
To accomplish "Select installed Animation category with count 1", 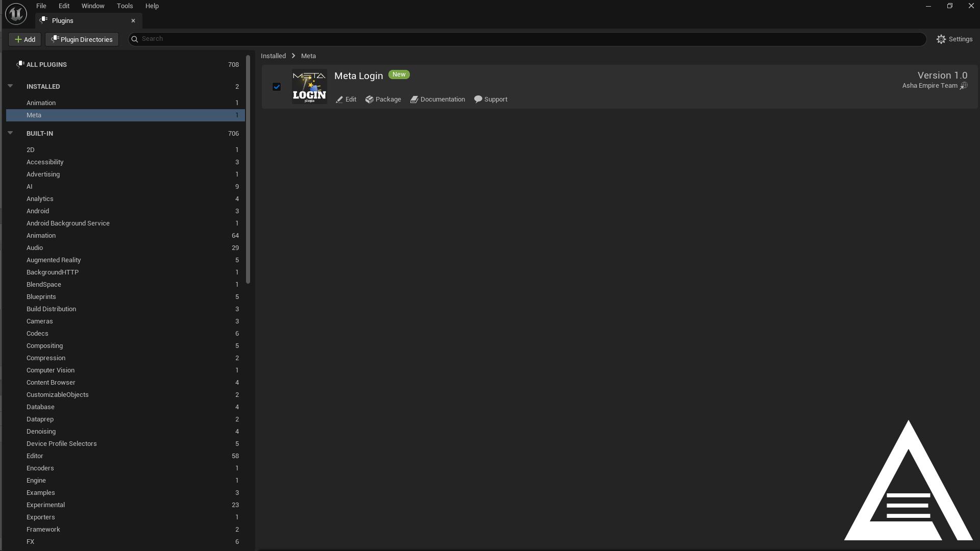I will click(126, 103).
